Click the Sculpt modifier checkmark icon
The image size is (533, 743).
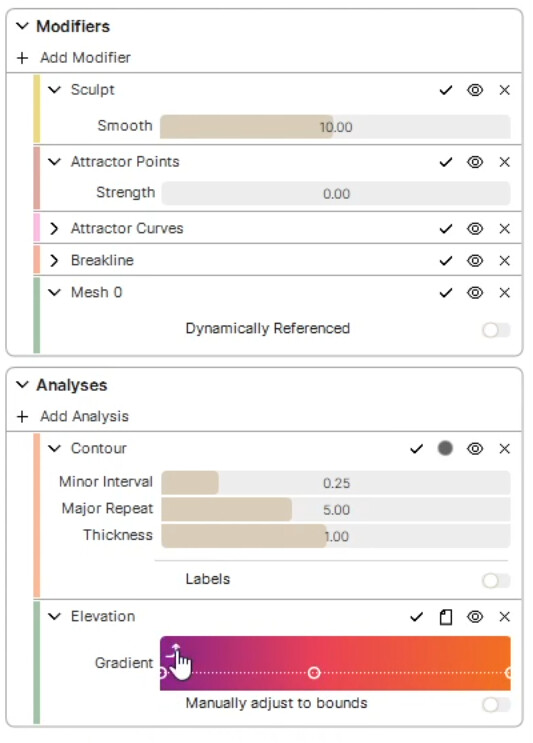pyautogui.click(x=445, y=90)
